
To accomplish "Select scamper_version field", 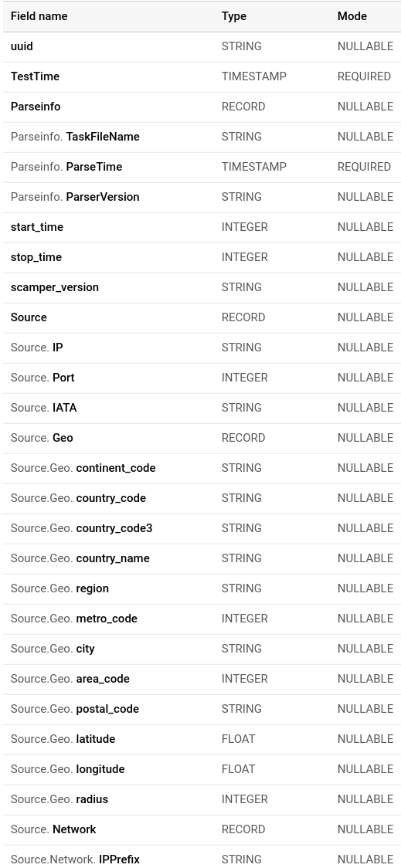I will [54, 287].
